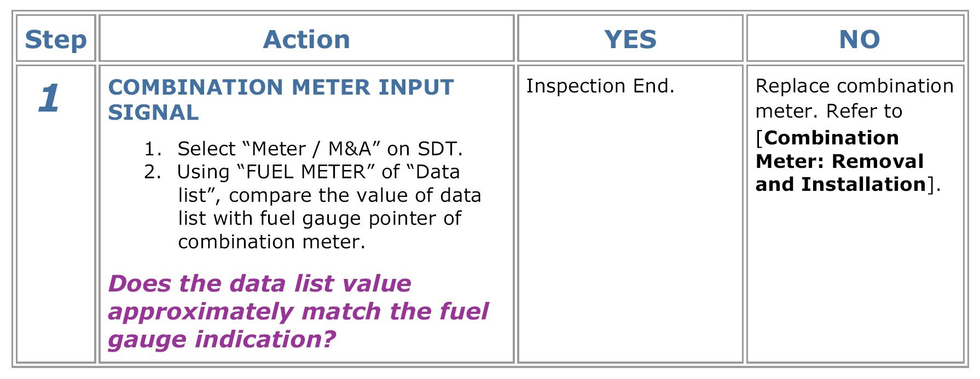Select the NO column header

(x=859, y=39)
